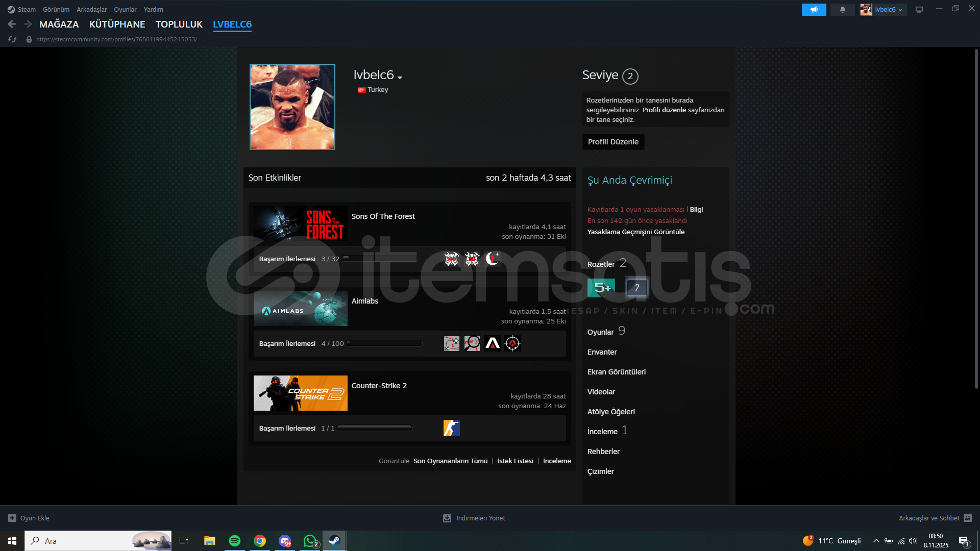Click the page reload icon
Image resolution: width=980 pixels, height=551 pixels.
pyautogui.click(x=13, y=39)
